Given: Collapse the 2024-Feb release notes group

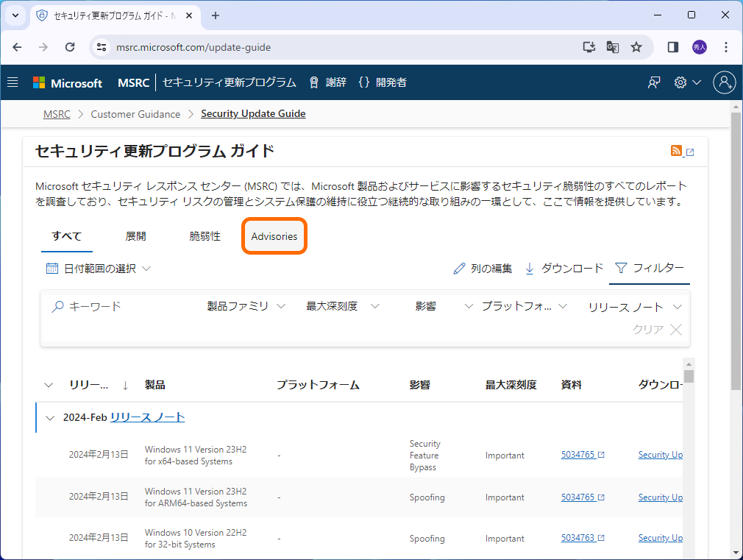Looking at the screenshot, I should (x=49, y=417).
